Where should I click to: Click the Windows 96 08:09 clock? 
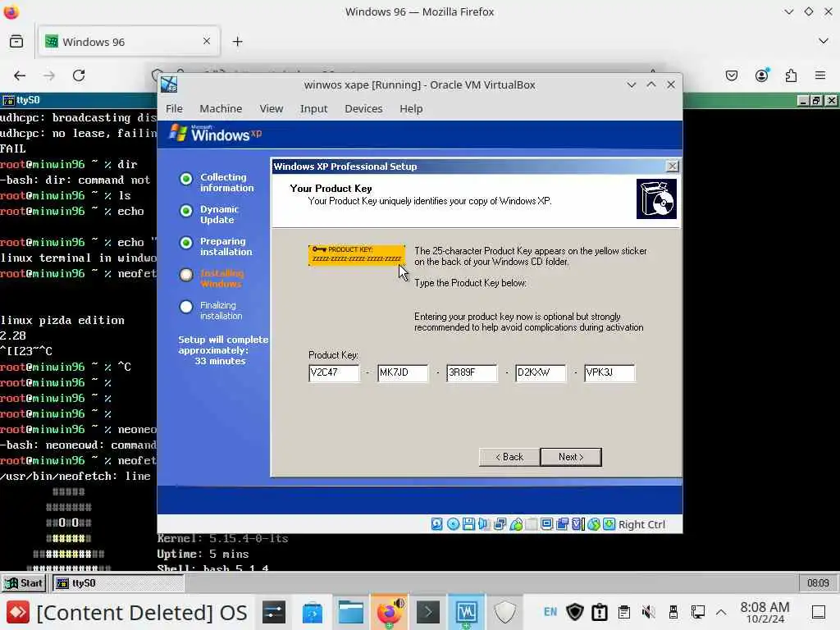[x=818, y=583]
